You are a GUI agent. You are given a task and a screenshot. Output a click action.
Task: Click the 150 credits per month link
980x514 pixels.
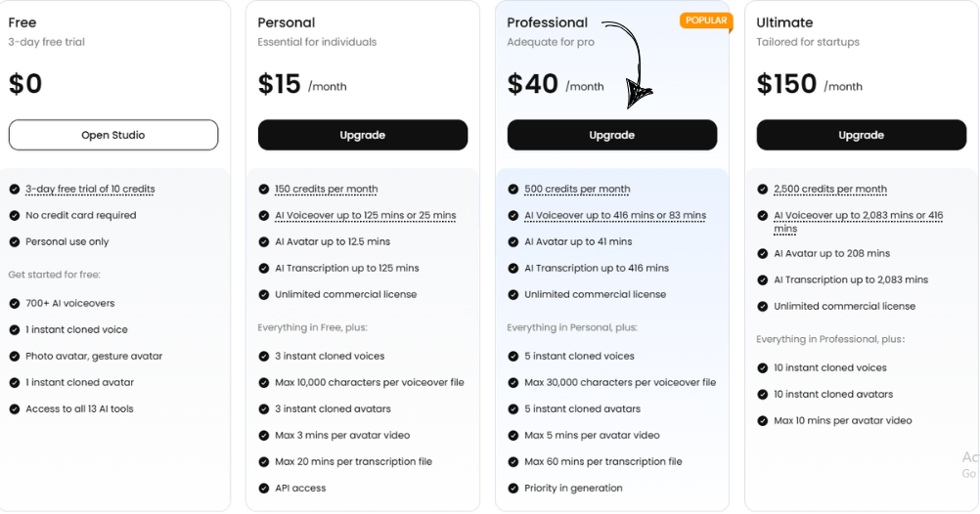pyautogui.click(x=326, y=190)
